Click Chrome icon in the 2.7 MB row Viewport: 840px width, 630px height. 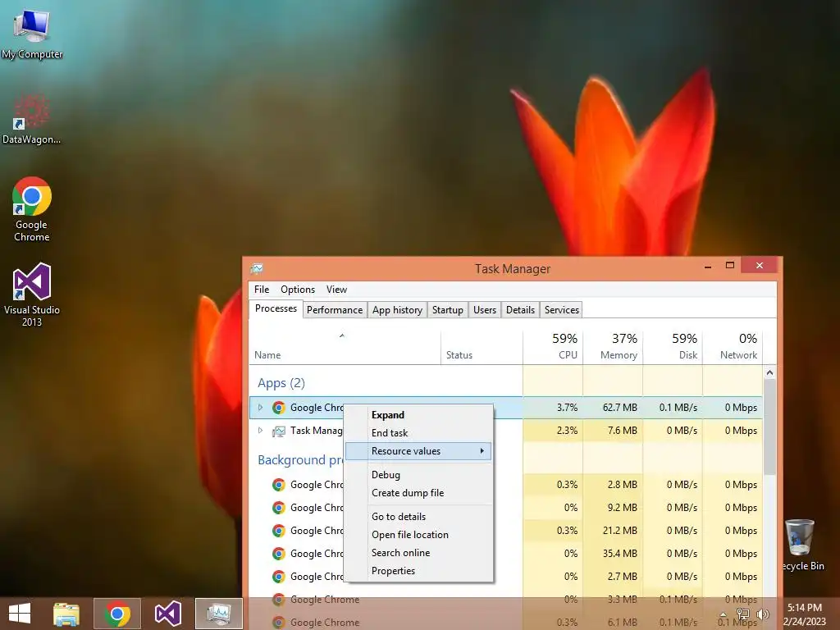279,577
